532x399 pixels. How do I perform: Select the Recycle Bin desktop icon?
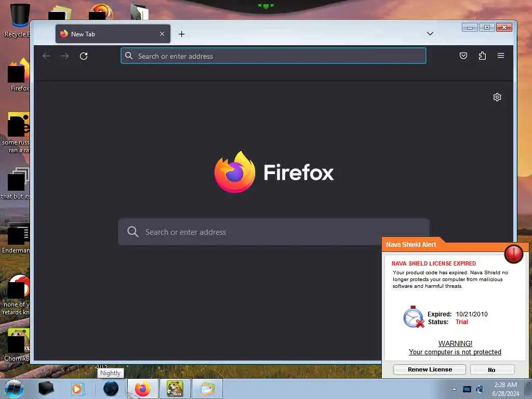[18, 20]
